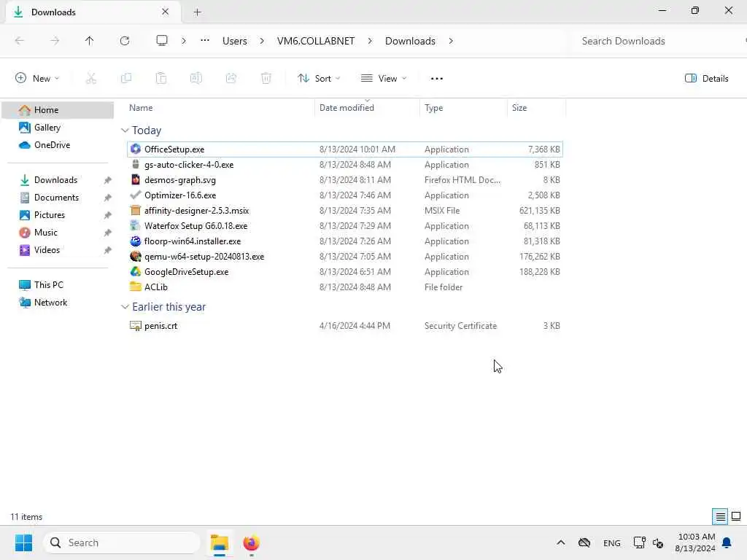This screenshot has height=560, width=747.
Task: Refresh the Downloads folder
Action: click(125, 41)
